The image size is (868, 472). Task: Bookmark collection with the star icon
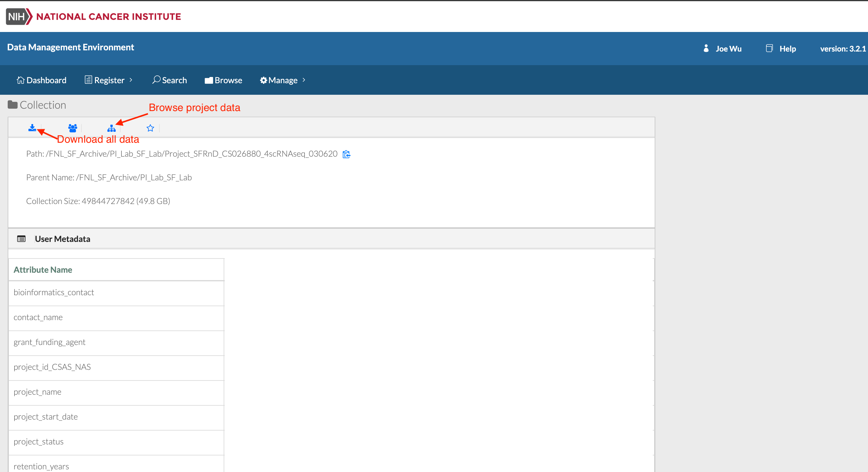pos(150,128)
